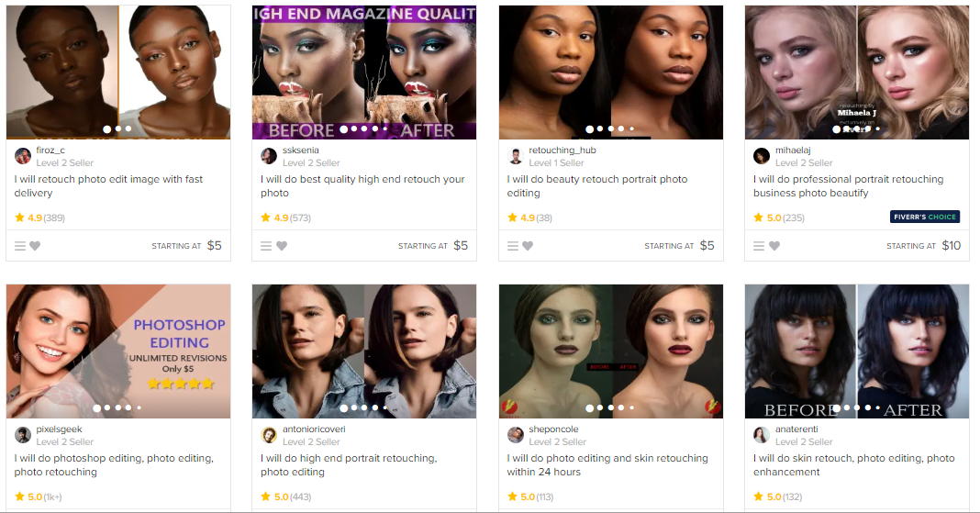Click the Fiverr's Choice badge
The width and height of the screenshot is (980, 513).
[925, 217]
